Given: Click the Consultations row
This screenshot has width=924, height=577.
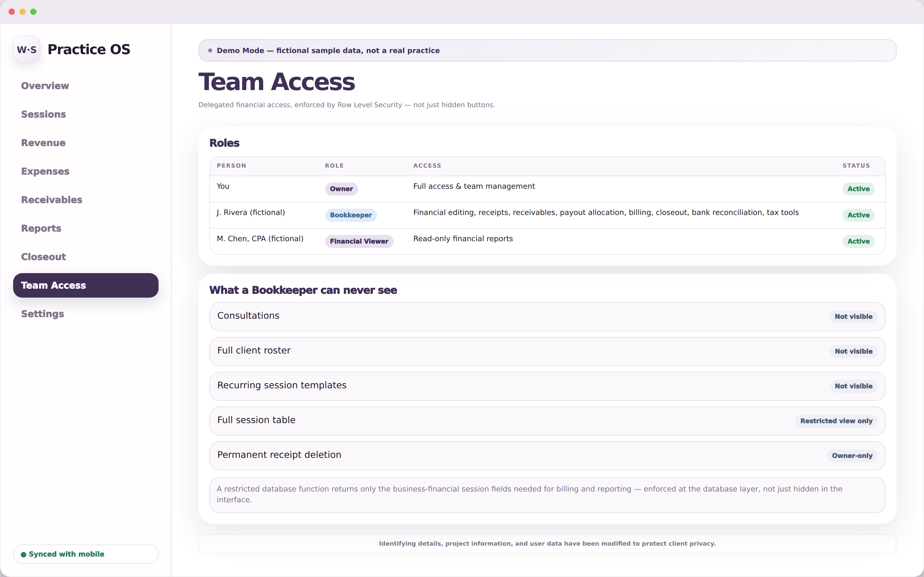Looking at the screenshot, I should 547,316.
